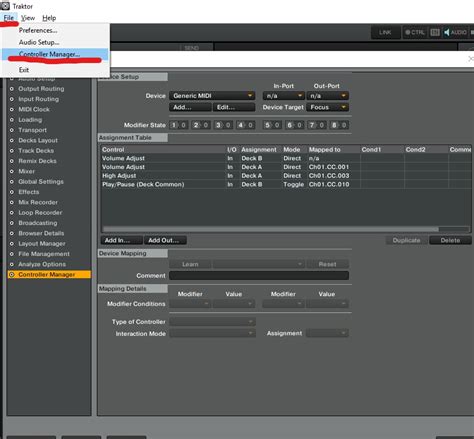The height and width of the screenshot is (439, 474).
Task: Select the Volume Adjust row for Deck B
Action: pyautogui.click(x=286, y=158)
